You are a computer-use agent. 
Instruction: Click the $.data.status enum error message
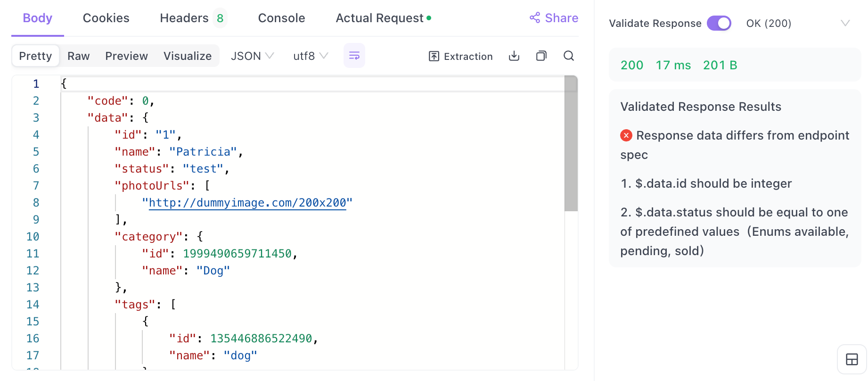[734, 232]
